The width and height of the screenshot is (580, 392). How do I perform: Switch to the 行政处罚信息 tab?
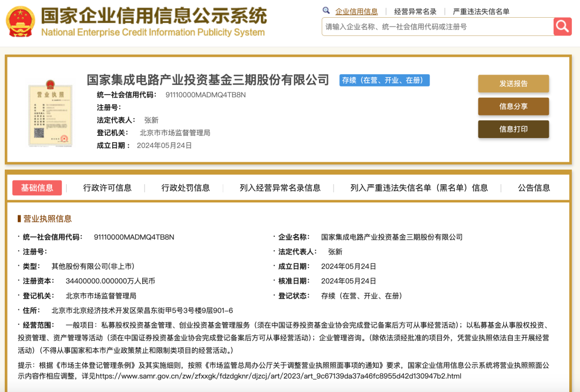coord(184,187)
